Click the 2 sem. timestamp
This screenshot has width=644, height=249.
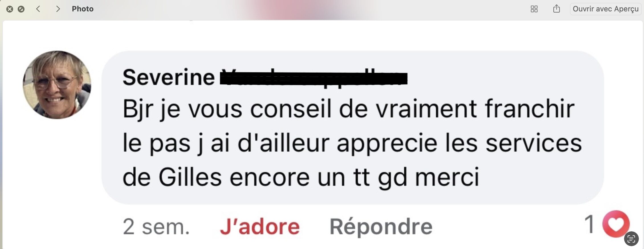[156, 227]
